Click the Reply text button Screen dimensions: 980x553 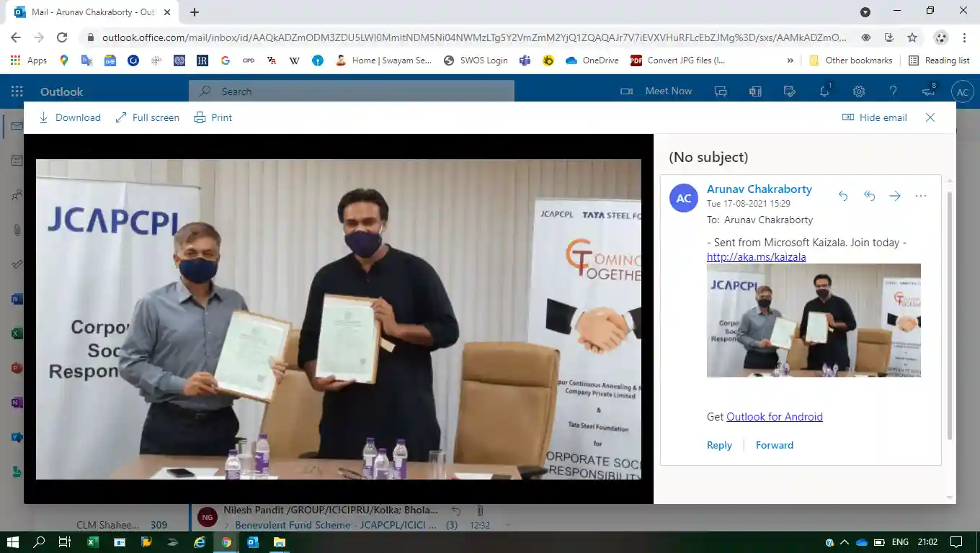click(x=719, y=445)
